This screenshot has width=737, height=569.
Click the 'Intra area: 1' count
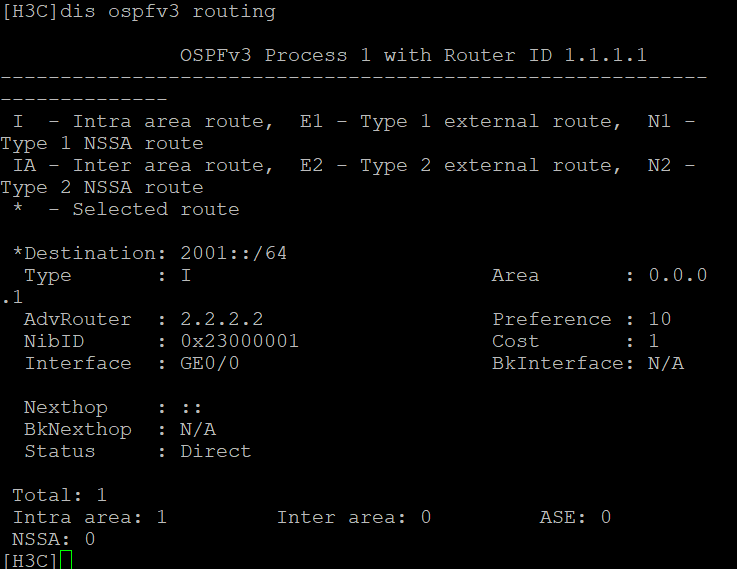[90, 517]
